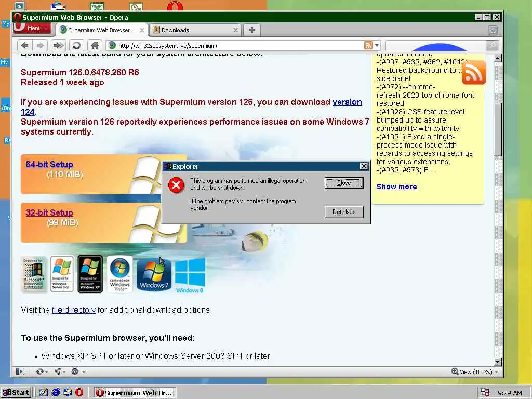Click the system tray scheduler icon
This screenshot has width=532, height=399.
tap(485, 393)
